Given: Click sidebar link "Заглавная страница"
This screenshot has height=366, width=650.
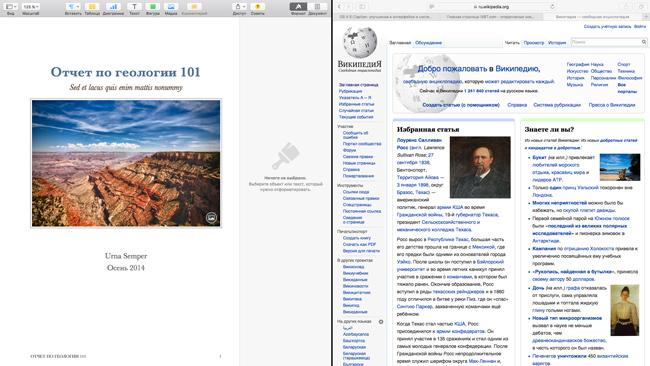Looking at the screenshot, I should 358,85.
